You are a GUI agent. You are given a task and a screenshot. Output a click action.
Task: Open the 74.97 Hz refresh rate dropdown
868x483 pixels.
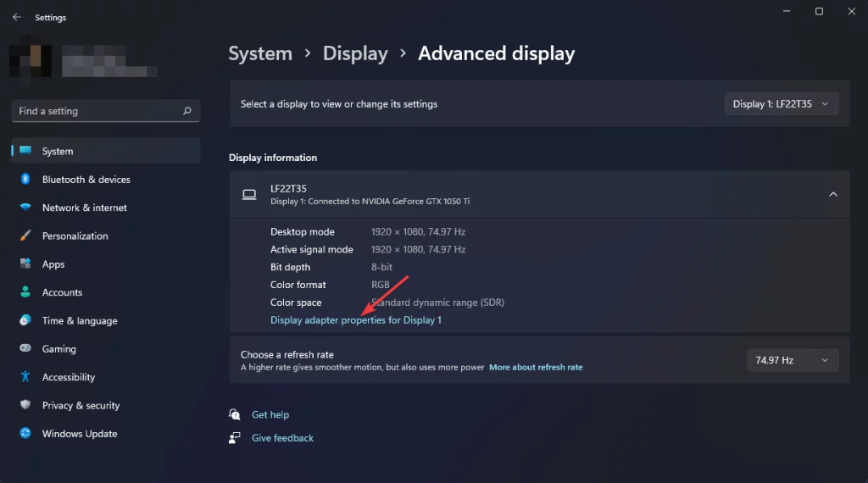click(x=793, y=360)
